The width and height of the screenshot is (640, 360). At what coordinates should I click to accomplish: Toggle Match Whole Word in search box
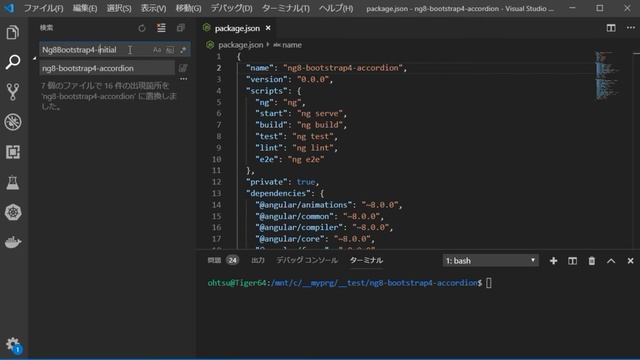[170, 50]
